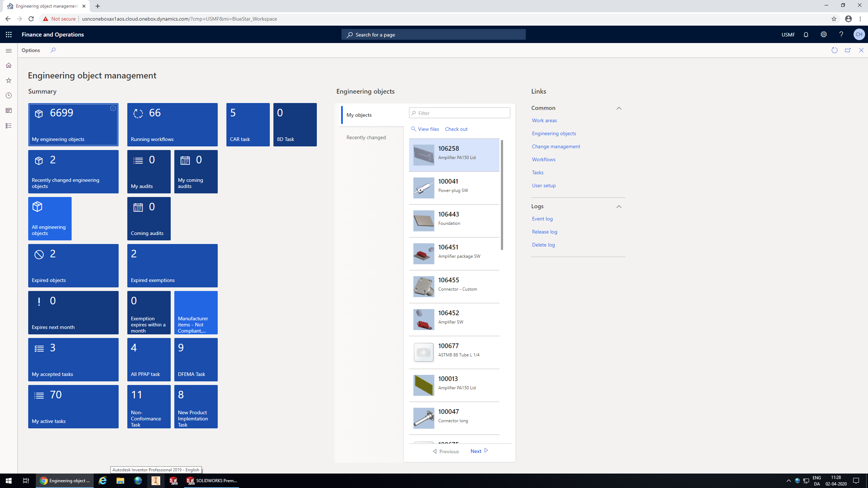Screen dimensions: 868x488
Task: Click Next to see more engineering objects
Action: pyautogui.click(x=476, y=451)
